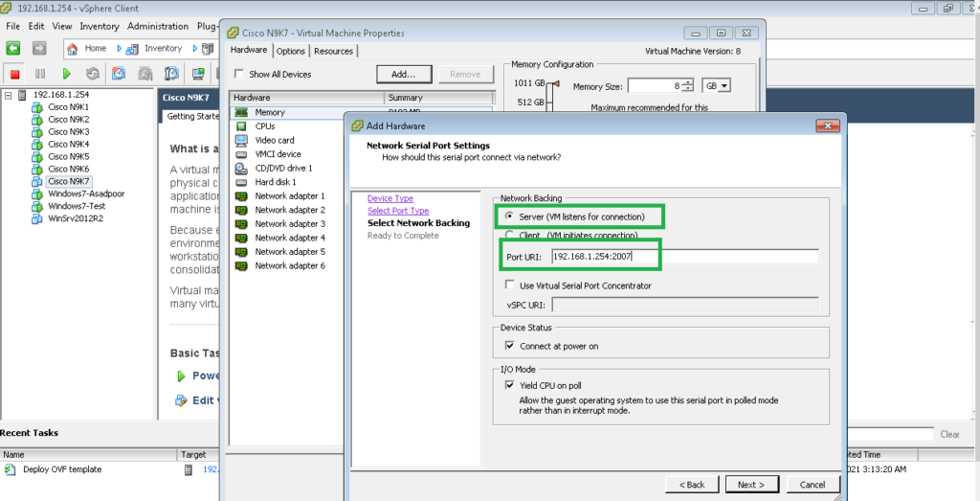Open Edit menu in vSphere Client
The width and height of the screenshot is (980, 501).
pos(36,26)
